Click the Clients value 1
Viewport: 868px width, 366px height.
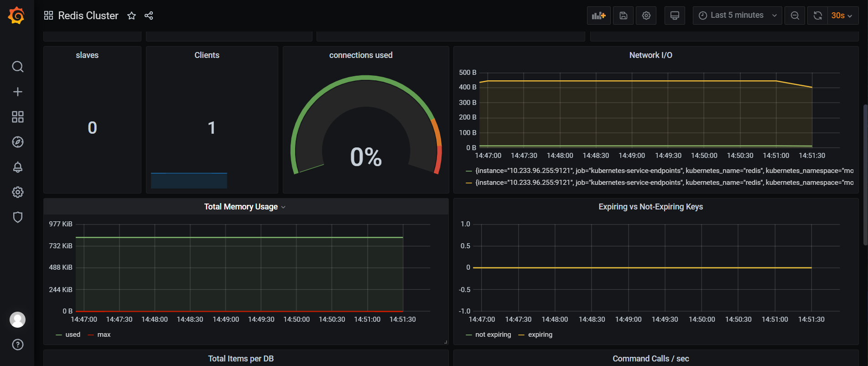[211, 128]
